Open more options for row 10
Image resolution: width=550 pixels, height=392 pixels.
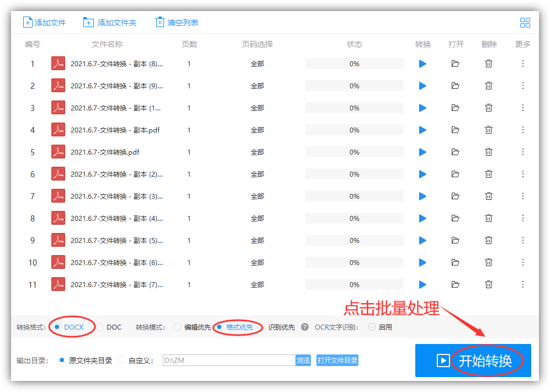[522, 263]
